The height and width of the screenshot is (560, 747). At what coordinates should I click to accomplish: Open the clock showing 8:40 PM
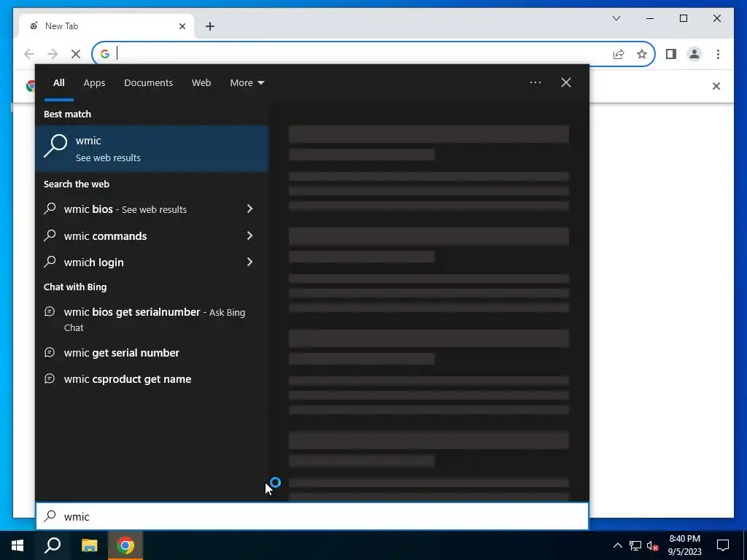point(684,545)
